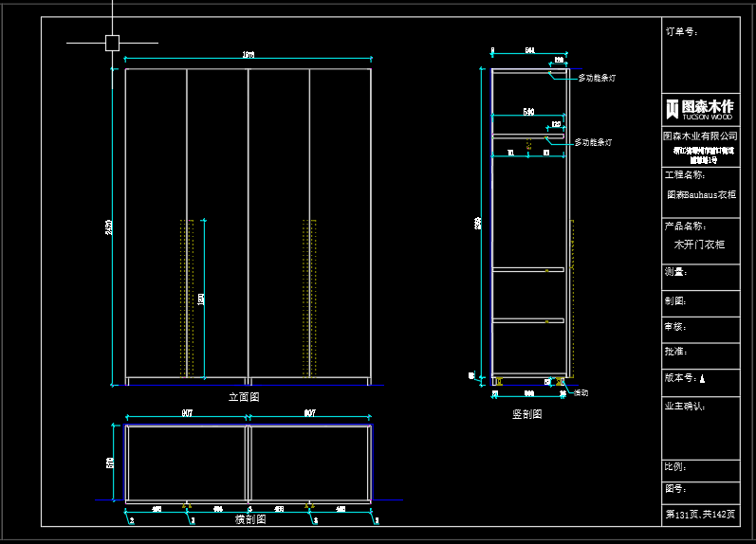Select the upper 多功能条灯 leader annotation
Viewport: 756px width, 544px height.
click(597, 79)
